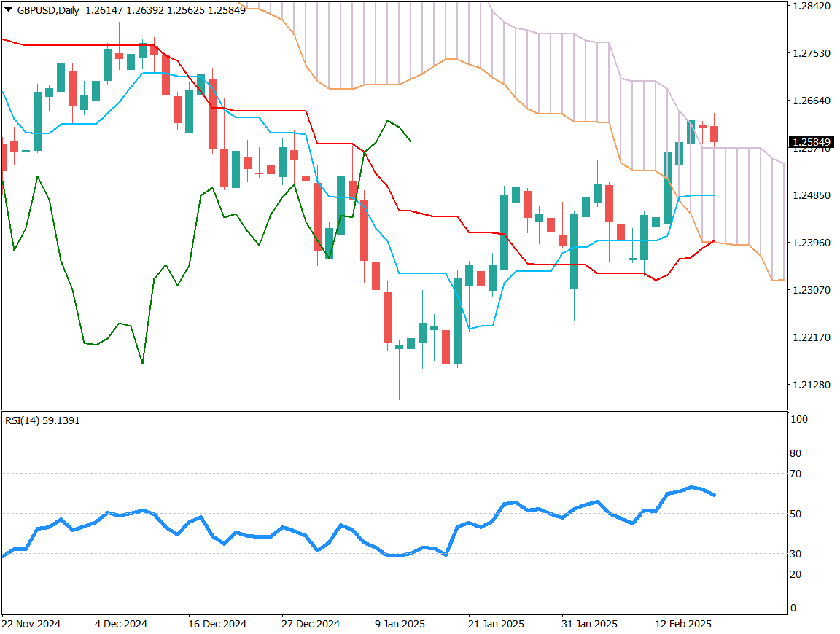Select the last red candlestick on chart
The height and width of the screenshot is (634, 840).
(715, 134)
